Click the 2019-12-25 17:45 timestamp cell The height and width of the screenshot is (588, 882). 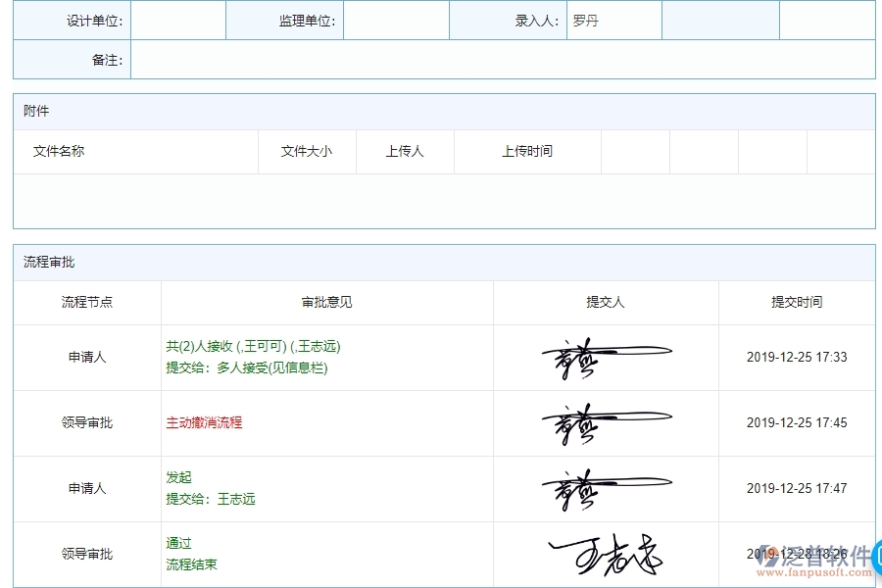tap(797, 422)
